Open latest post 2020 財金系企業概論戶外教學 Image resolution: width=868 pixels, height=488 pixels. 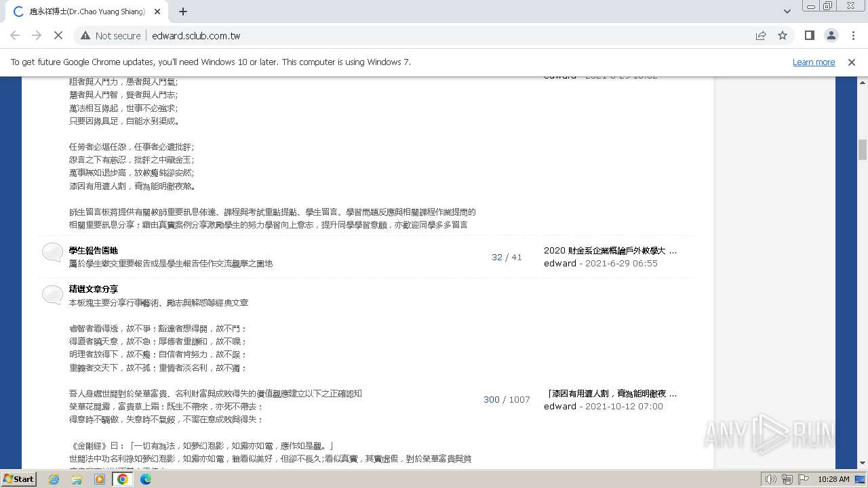[x=610, y=250]
